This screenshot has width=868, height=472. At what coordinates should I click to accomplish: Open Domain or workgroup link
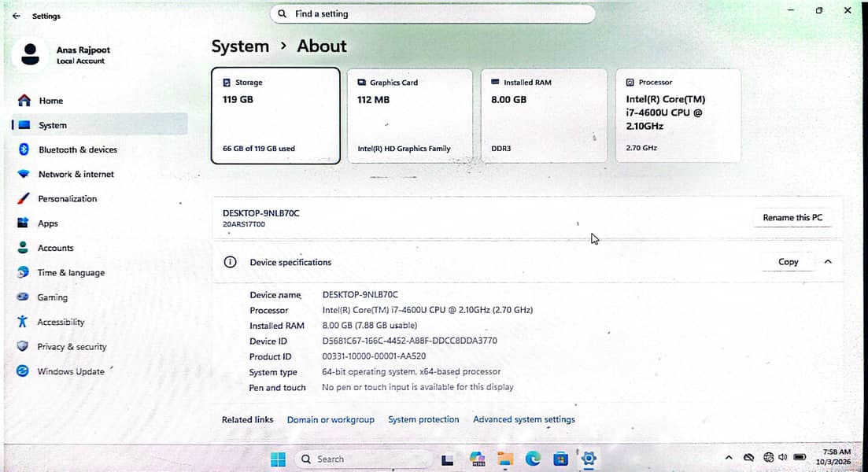tap(331, 419)
